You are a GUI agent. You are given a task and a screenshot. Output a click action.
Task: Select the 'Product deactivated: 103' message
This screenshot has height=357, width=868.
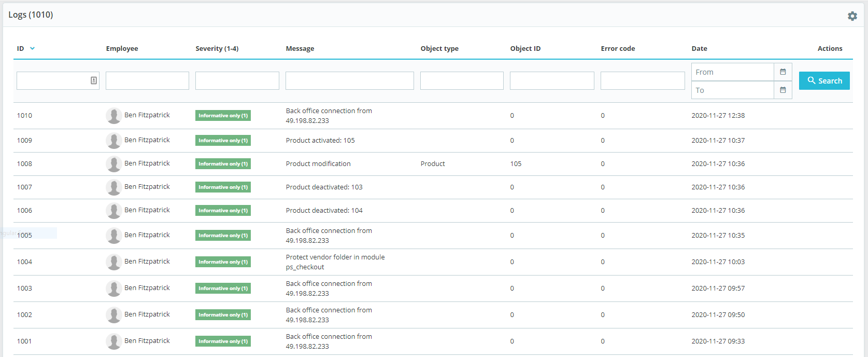[x=324, y=187]
